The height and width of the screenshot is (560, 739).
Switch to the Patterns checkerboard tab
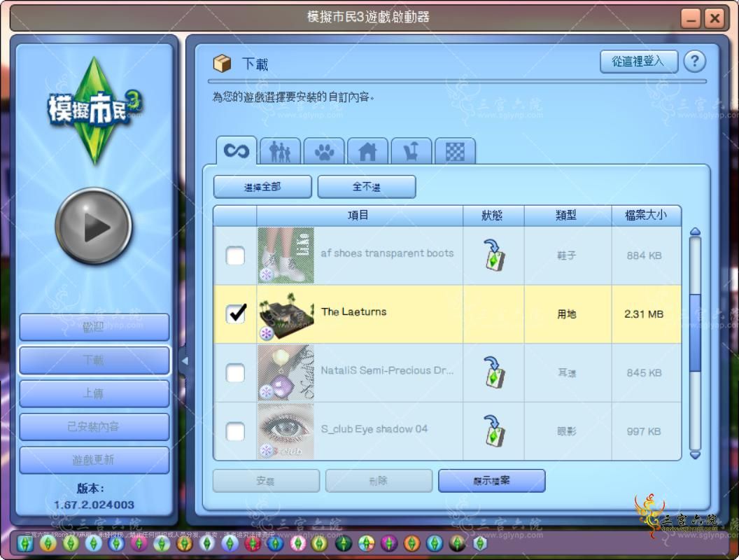[456, 152]
